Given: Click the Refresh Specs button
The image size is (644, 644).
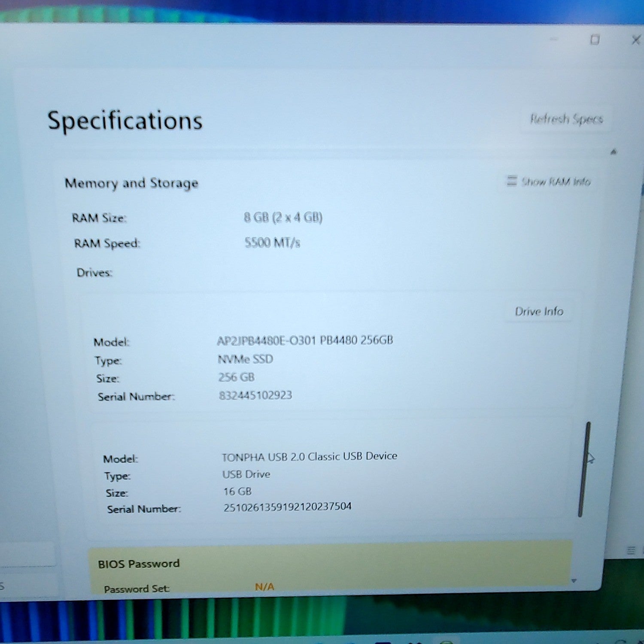Looking at the screenshot, I should pos(566,119).
